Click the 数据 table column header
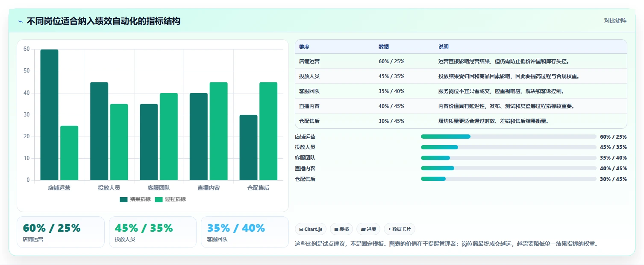This screenshot has width=644, height=265. [384, 47]
